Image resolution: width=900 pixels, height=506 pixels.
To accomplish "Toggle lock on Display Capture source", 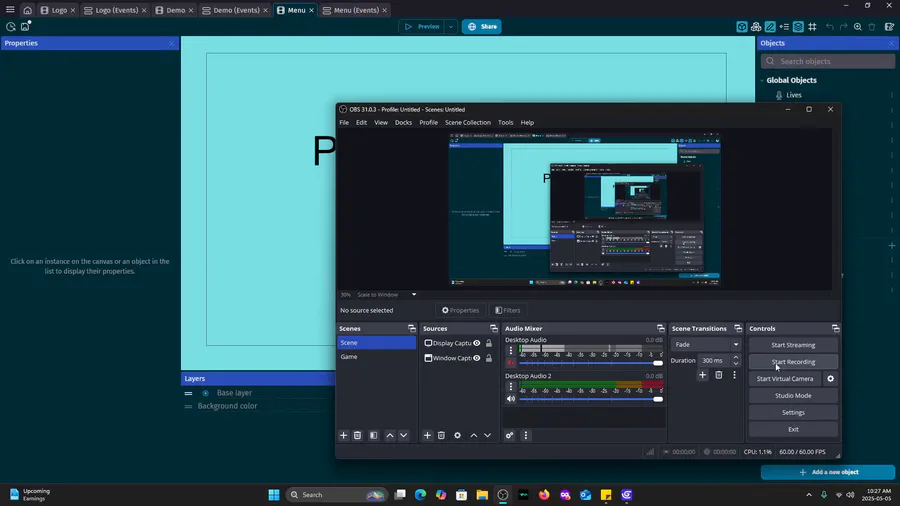I will tap(489, 343).
